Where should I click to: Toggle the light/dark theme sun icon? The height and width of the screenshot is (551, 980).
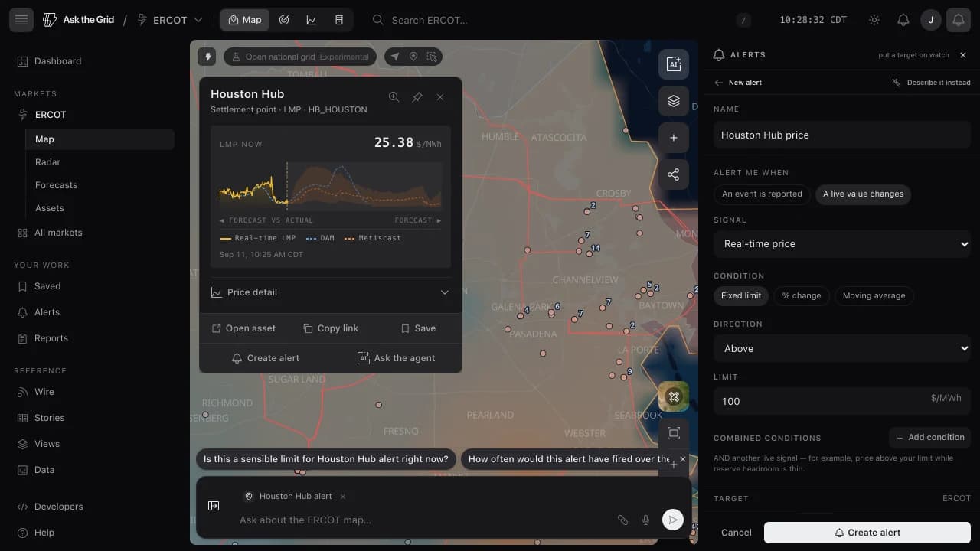(x=874, y=20)
